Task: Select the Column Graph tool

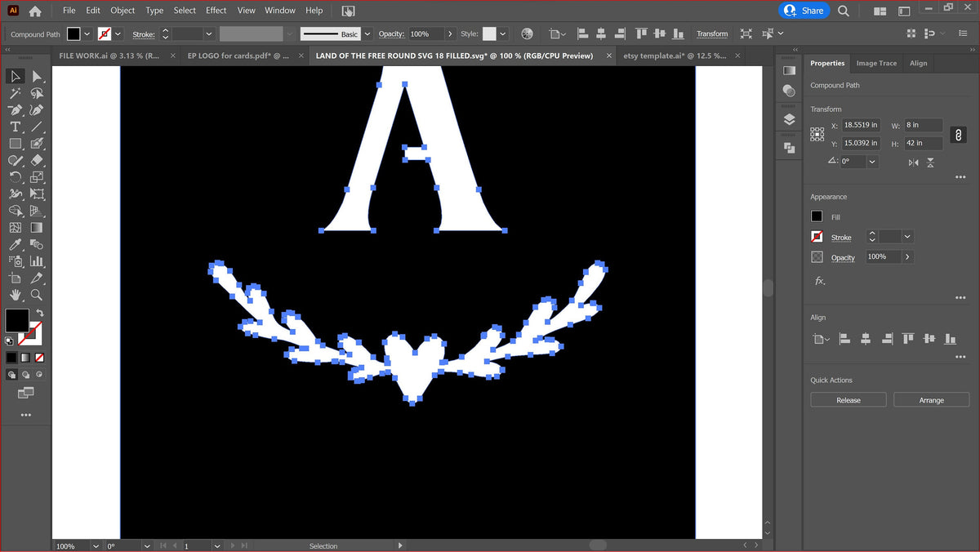Action: coord(37,261)
